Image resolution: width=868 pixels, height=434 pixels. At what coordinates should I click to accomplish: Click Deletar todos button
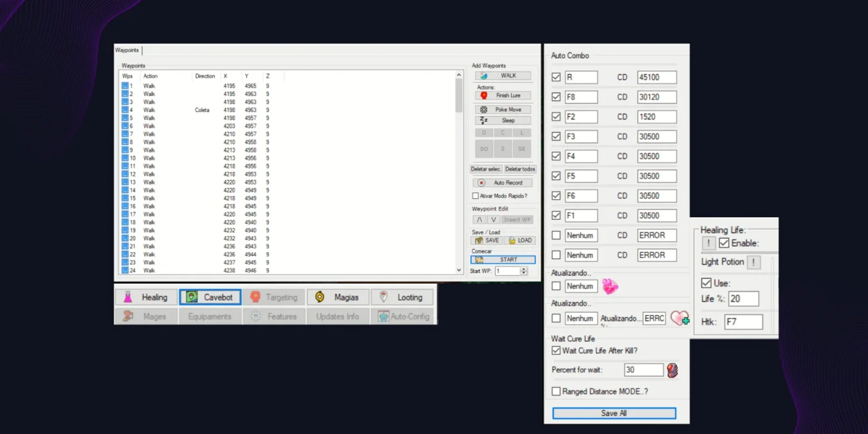point(520,169)
